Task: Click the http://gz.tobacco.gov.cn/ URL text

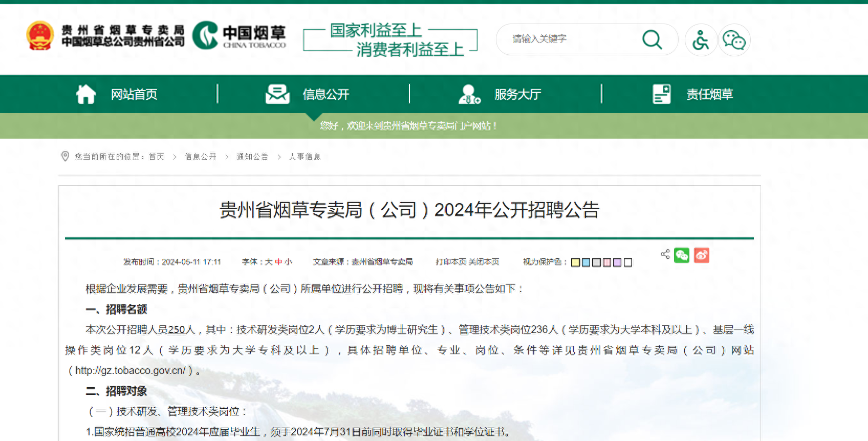Action: click(131, 370)
